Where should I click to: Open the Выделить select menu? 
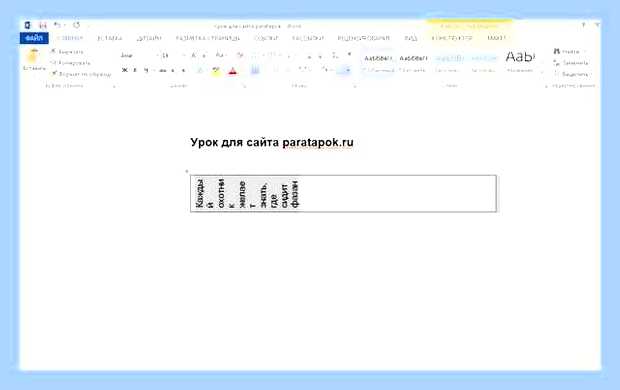click(572, 74)
